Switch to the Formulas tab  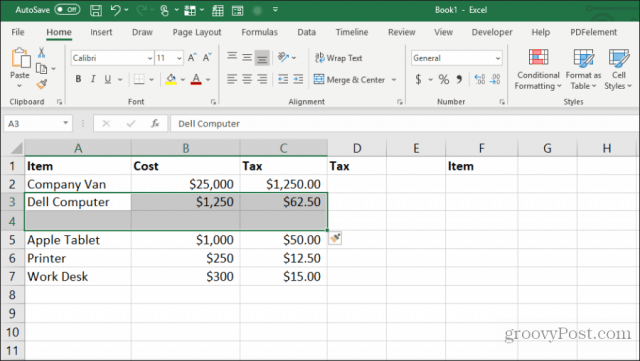259,32
